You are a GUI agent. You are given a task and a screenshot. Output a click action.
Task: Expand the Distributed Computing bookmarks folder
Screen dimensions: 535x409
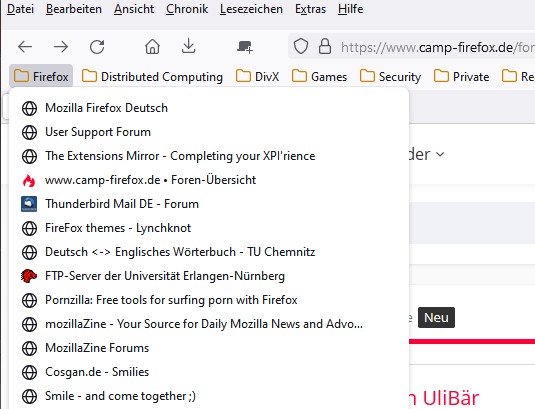pos(152,76)
